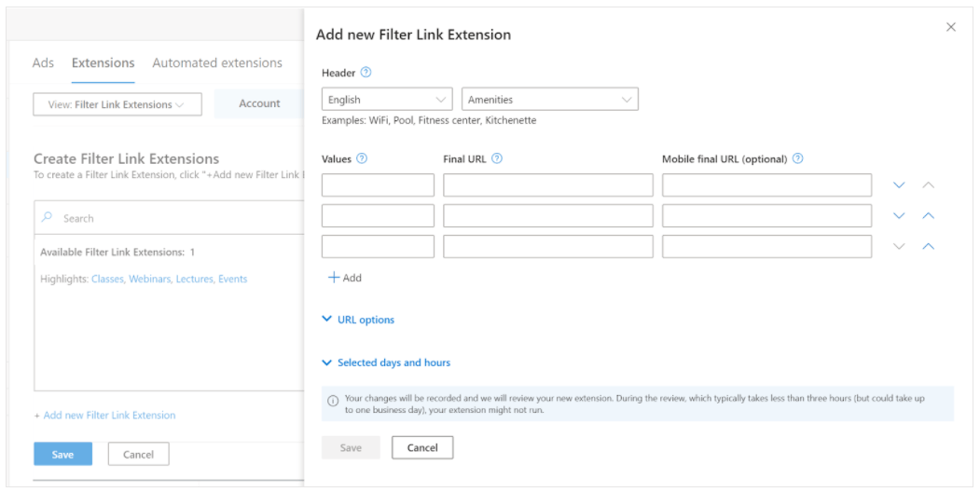Viewport: 980px width, 492px height.
Task: Select Highlights: Classes, Webinars extension
Action: coord(144,280)
